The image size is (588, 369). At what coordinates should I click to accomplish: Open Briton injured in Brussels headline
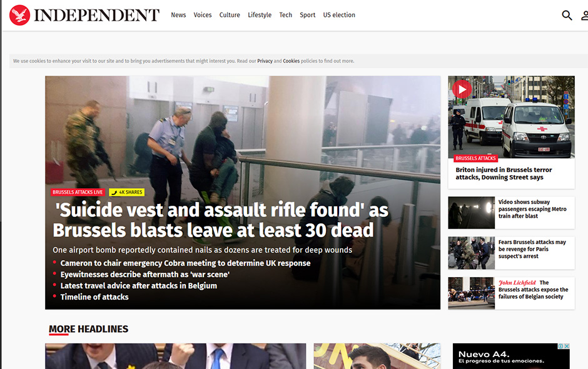pyautogui.click(x=504, y=174)
